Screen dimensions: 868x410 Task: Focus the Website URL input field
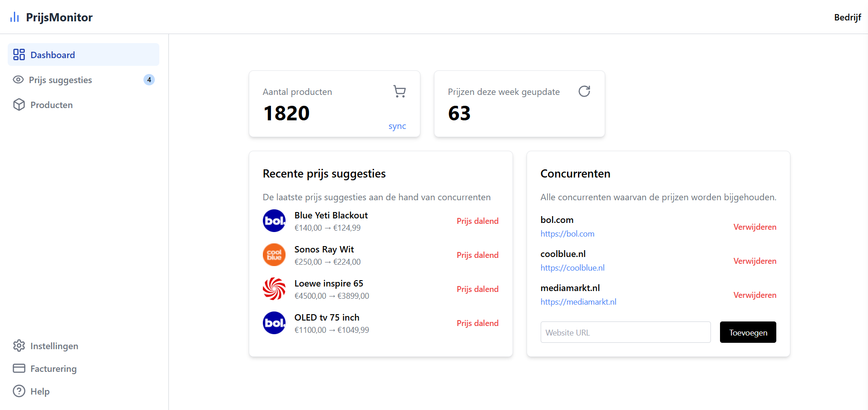pyautogui.click(x=625, y=332)
